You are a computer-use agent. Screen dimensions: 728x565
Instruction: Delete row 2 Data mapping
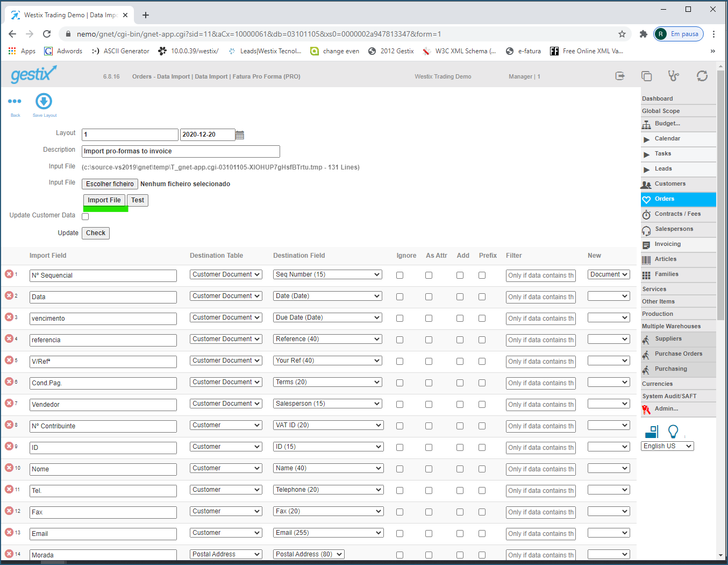coord(9,295)
